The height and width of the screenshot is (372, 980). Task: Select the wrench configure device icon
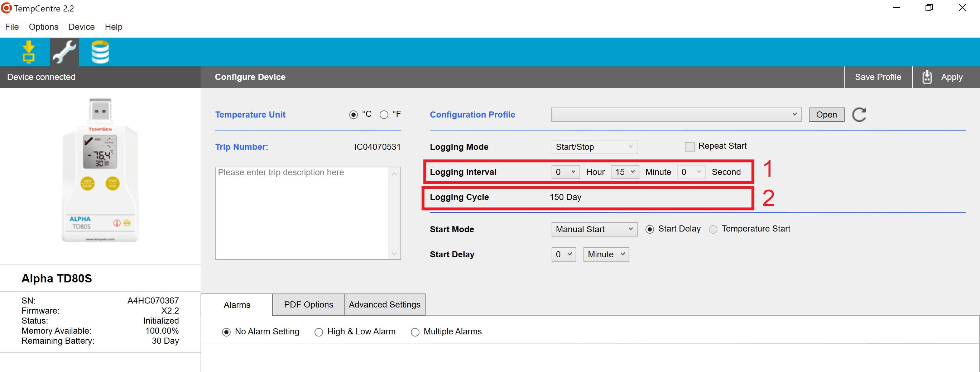click(64, 52)
